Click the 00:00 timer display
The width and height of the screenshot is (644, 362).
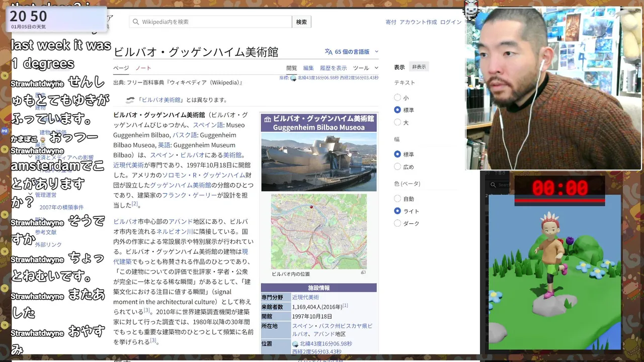coord(559,188)
